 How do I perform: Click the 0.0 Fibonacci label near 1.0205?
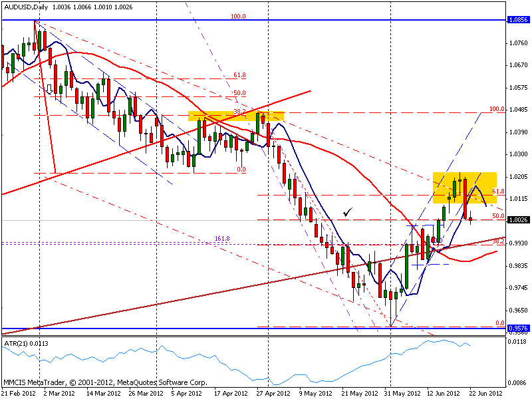pos(241,170)
